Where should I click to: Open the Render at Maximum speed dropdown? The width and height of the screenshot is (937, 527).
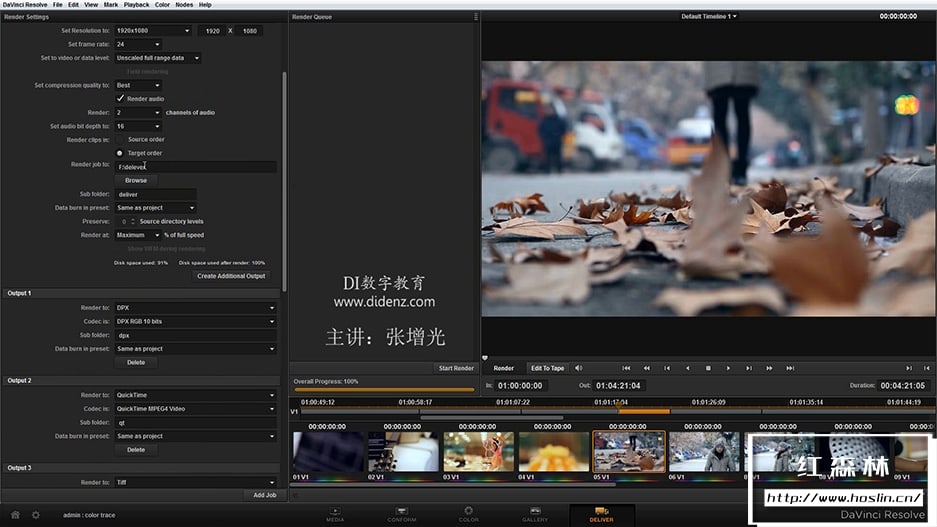point(138,235)
